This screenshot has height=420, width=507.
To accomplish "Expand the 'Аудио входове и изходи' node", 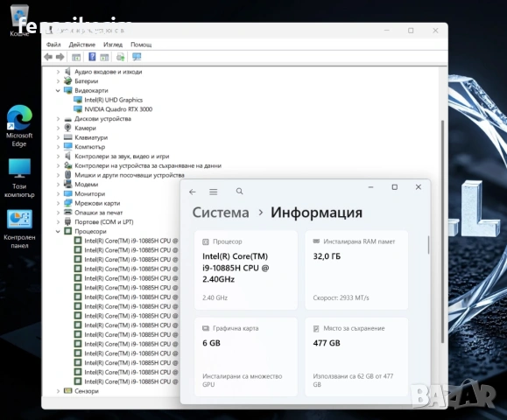I will (58, 72).
